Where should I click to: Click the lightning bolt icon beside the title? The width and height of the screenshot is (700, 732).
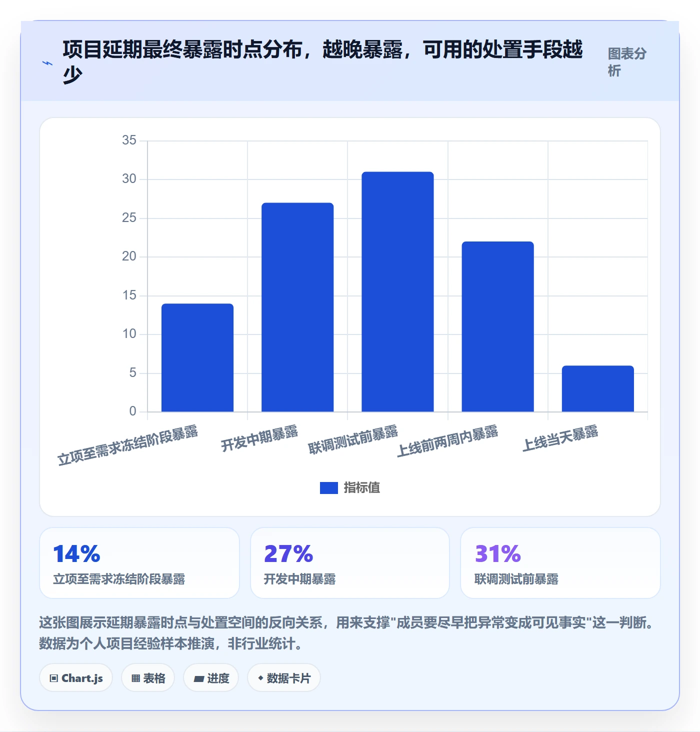(47, 63)
